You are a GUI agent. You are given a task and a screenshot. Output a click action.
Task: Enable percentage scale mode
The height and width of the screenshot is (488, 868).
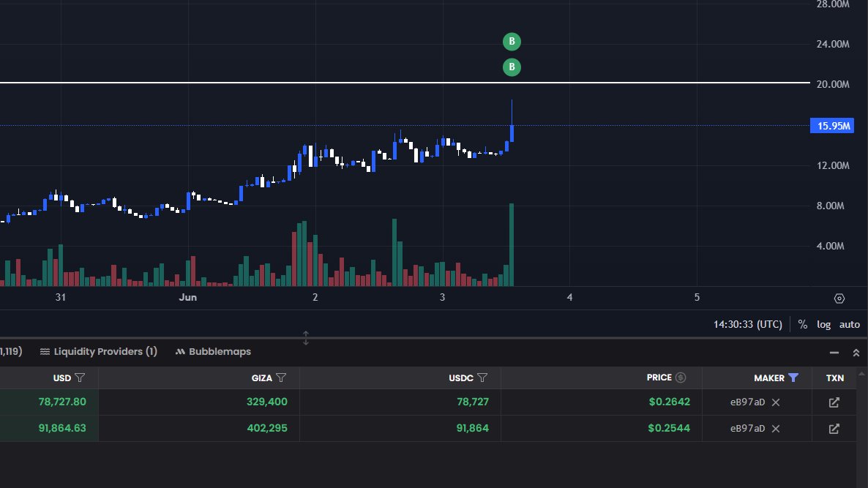coord(802,324)
